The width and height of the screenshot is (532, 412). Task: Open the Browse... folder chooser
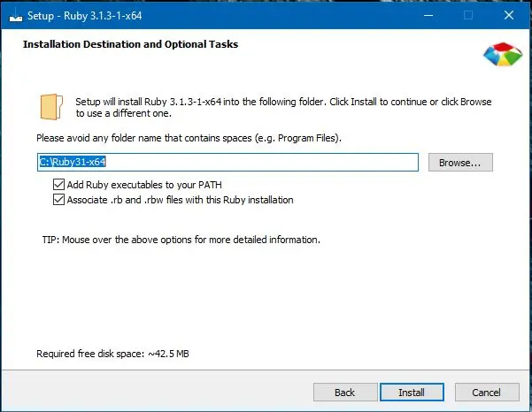pos(460,163)
